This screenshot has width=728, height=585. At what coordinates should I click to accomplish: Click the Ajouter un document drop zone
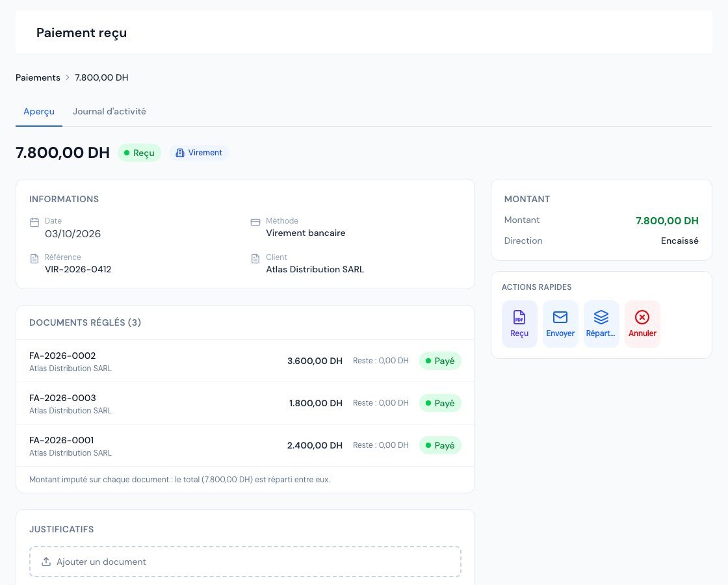click(x=245, y=562)
